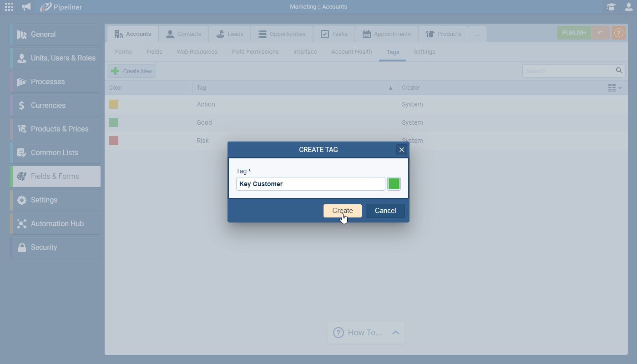Click the undo arrow button beside Publish
Image resolution: width=637 pixels, height=364 pixels.
tap(601, 33)
